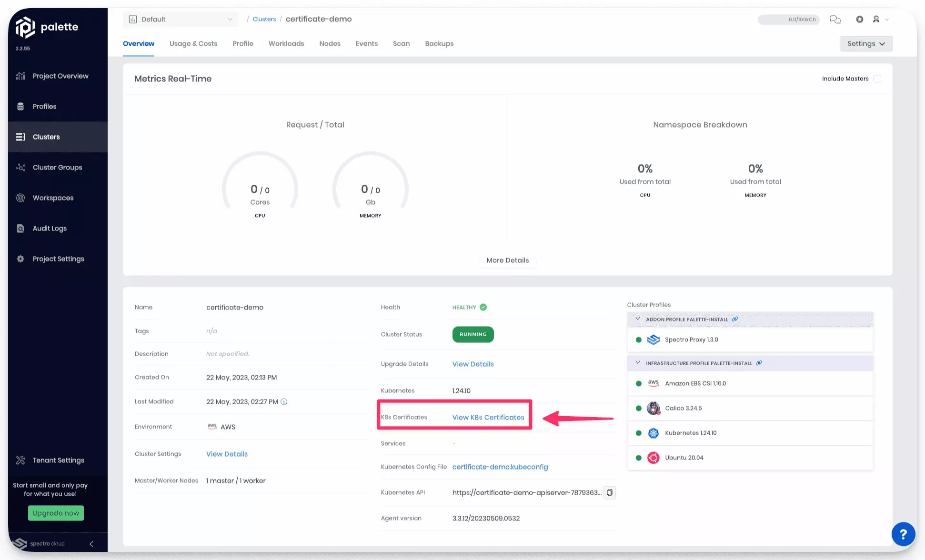This screenshot has height=560, width=925.
Task: Click View K8s Certificates link
Action: pyautogui.click(x=488, y=417)
